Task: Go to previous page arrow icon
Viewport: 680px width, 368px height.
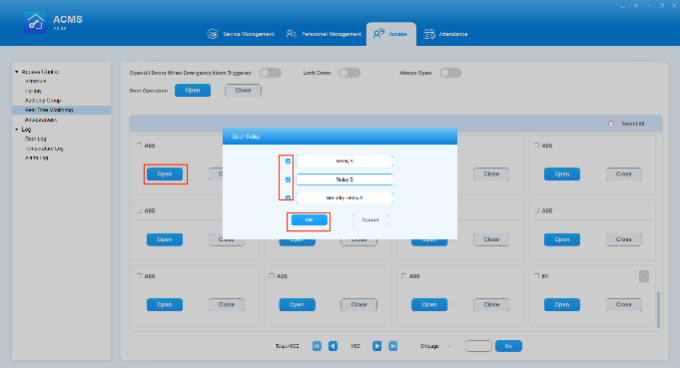Action: click(333, 346)
